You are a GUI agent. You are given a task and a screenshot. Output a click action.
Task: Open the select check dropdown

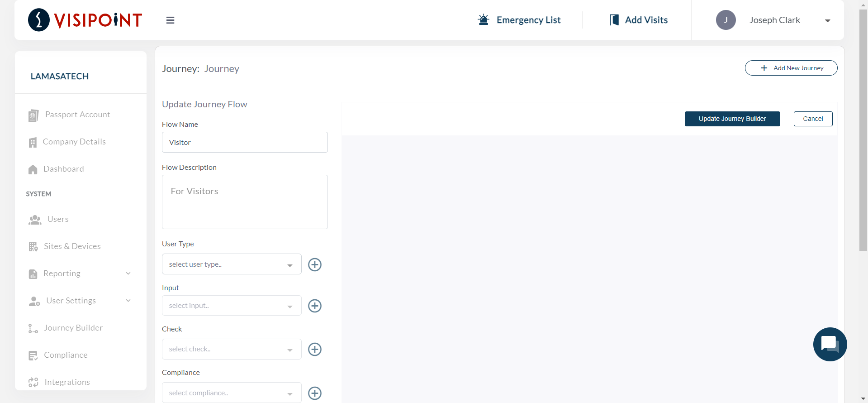(232, 349)
